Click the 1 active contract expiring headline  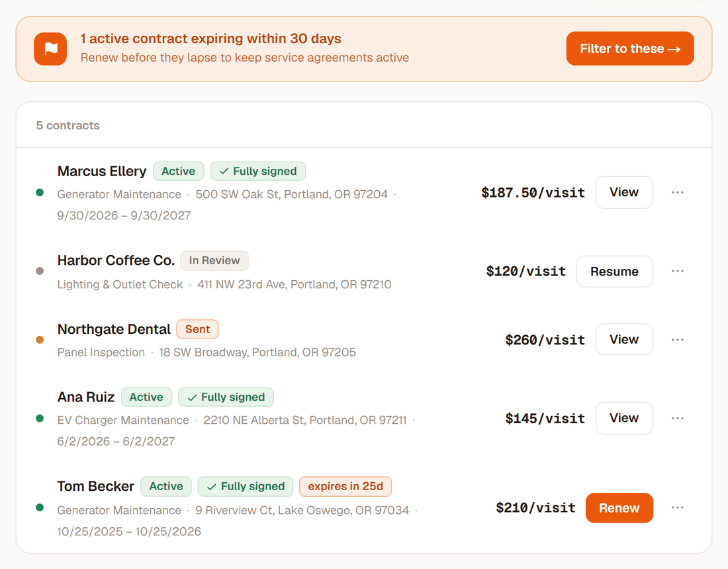[x=210, y=38]
